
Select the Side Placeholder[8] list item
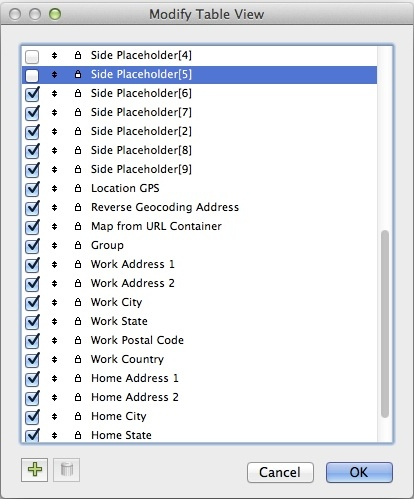199,150
